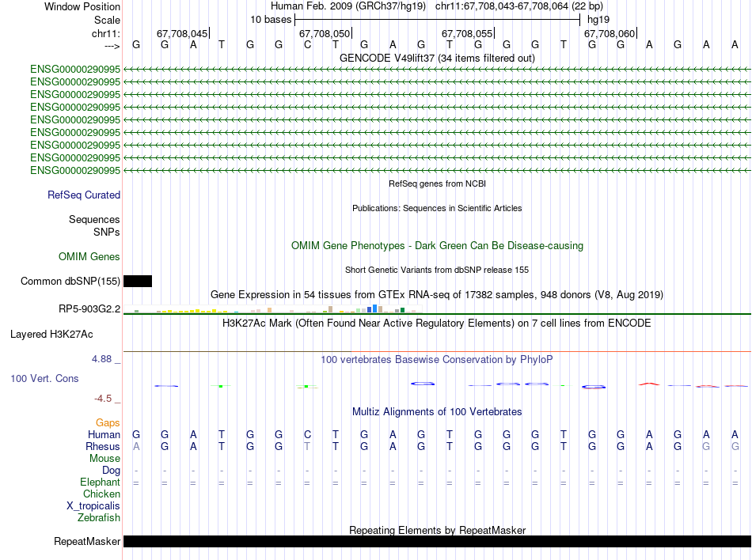Screen dimensions: 752x560
Task: Click the Layered H3K27Ac track label
Action: click(x=51, y=335)
